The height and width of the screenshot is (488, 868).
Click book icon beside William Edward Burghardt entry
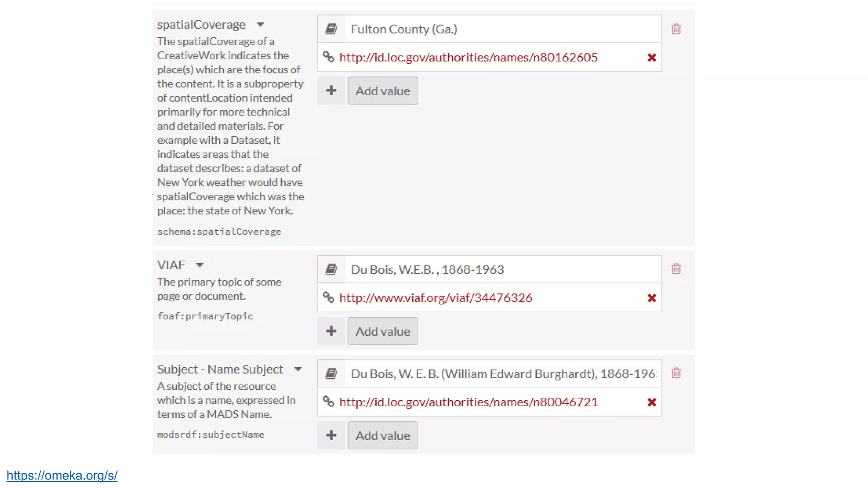(x=331, y=374)
